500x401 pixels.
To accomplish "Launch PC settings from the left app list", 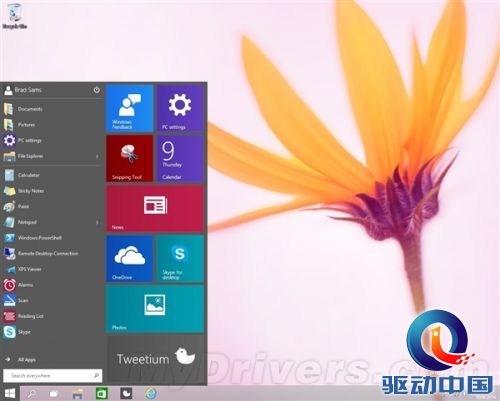I will (52, 140).
